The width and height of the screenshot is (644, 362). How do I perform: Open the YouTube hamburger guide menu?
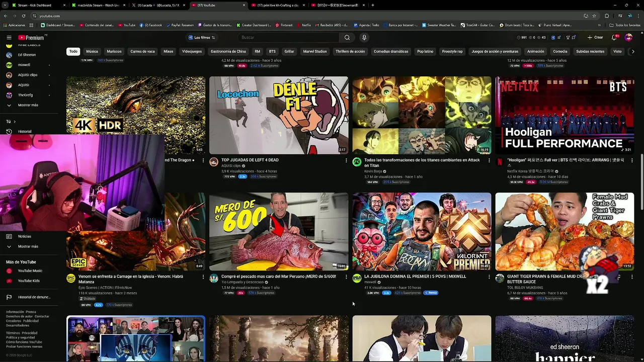click(x=9, y=37)
